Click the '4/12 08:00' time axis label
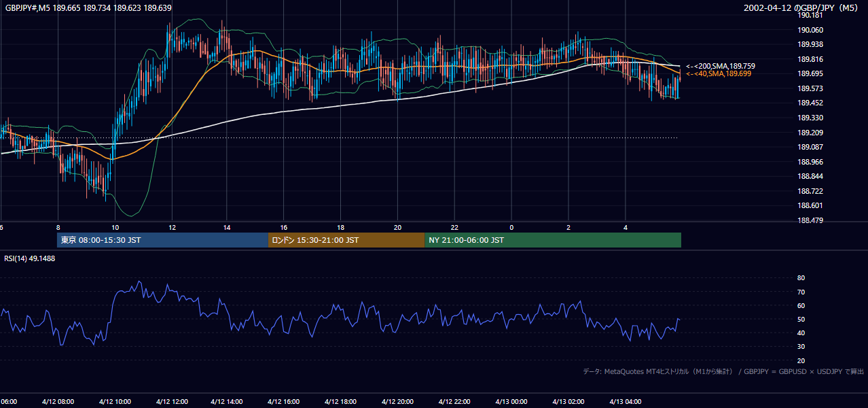 [x=58, y=402]
